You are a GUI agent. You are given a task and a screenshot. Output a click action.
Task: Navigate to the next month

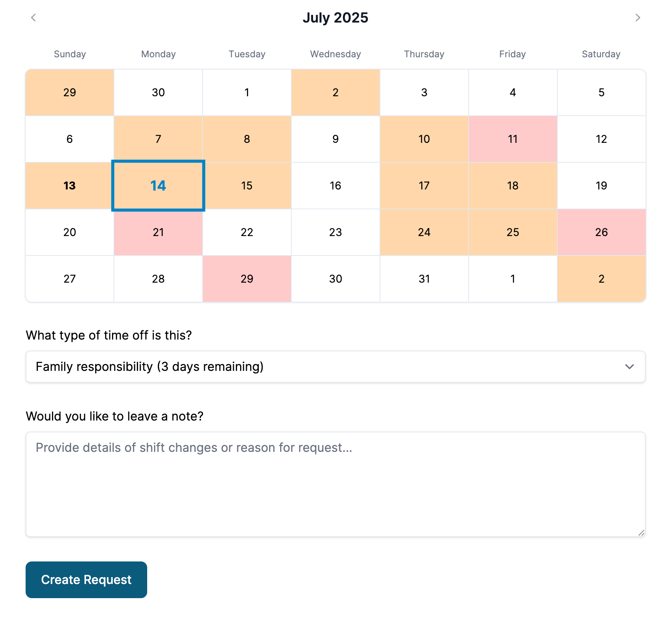638,18
